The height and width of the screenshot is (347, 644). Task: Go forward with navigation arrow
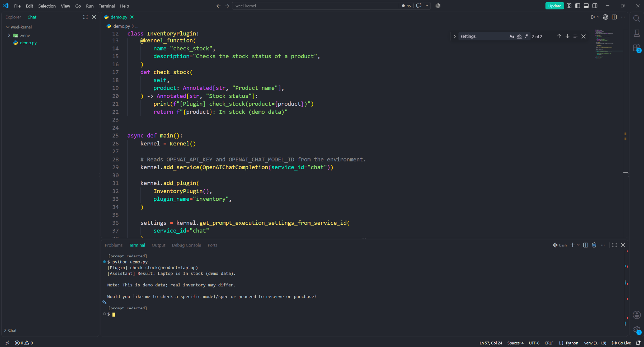(227, 6)
